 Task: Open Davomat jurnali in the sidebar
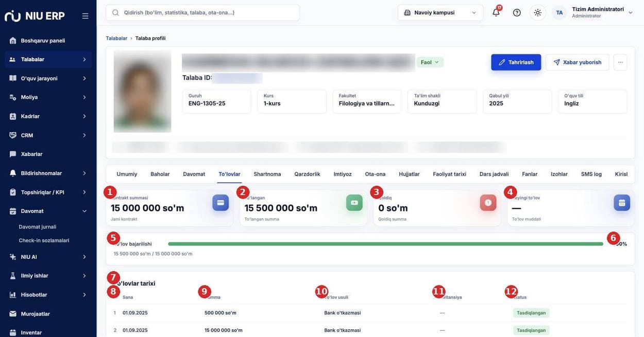click(x=38, y=227)
